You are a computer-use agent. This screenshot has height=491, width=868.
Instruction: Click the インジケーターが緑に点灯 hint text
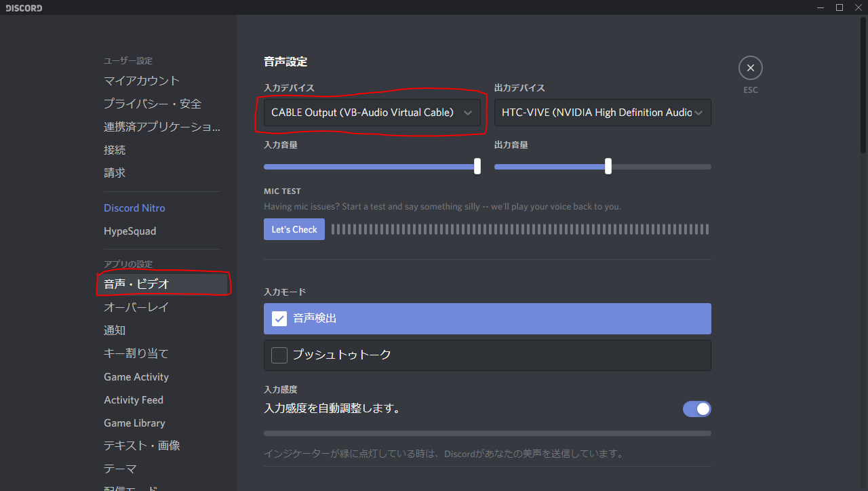(x=443, y=453)
